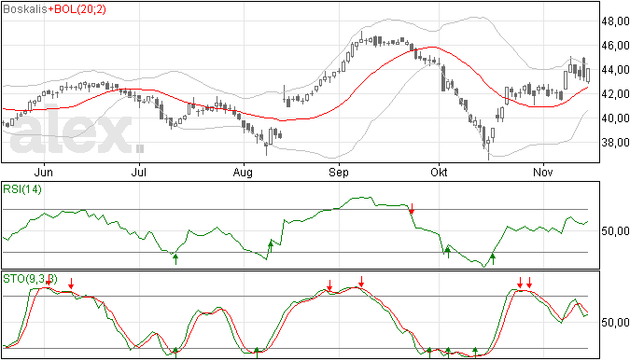The height and width of the screenshot is (361, 644).
Task: Click the mid-August gap-up candlestick near 42
Action: point(285,94)
